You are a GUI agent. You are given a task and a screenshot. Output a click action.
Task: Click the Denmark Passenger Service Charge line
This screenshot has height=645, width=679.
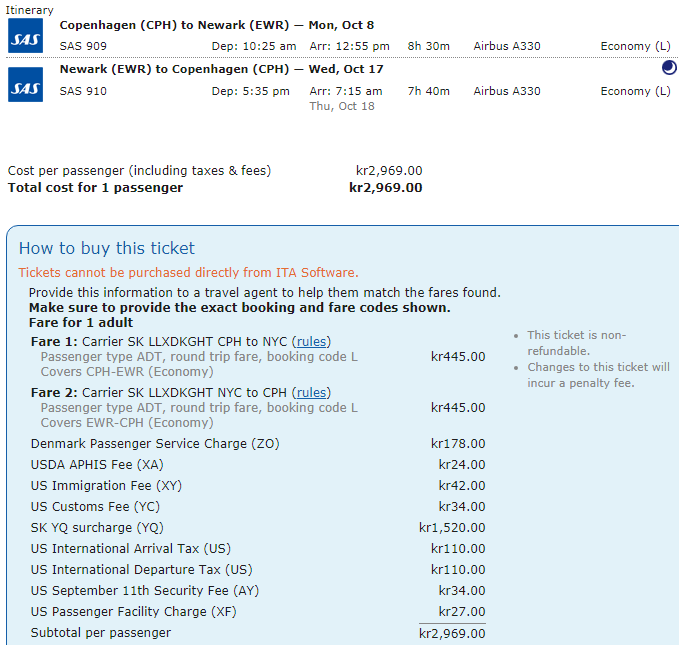(x=155, y=443)
